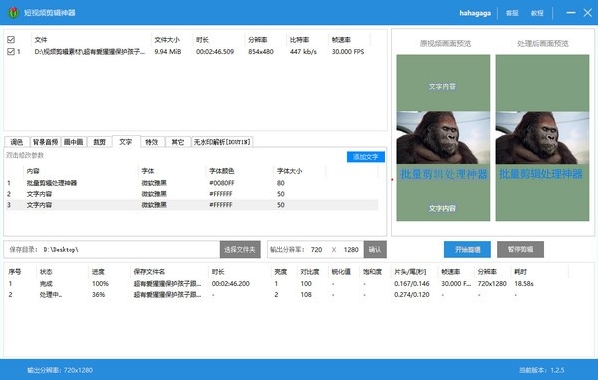Open the 裁剪 tab
Image resolution: width=598 pixels, height=380 pixels.
click(100, 142)
